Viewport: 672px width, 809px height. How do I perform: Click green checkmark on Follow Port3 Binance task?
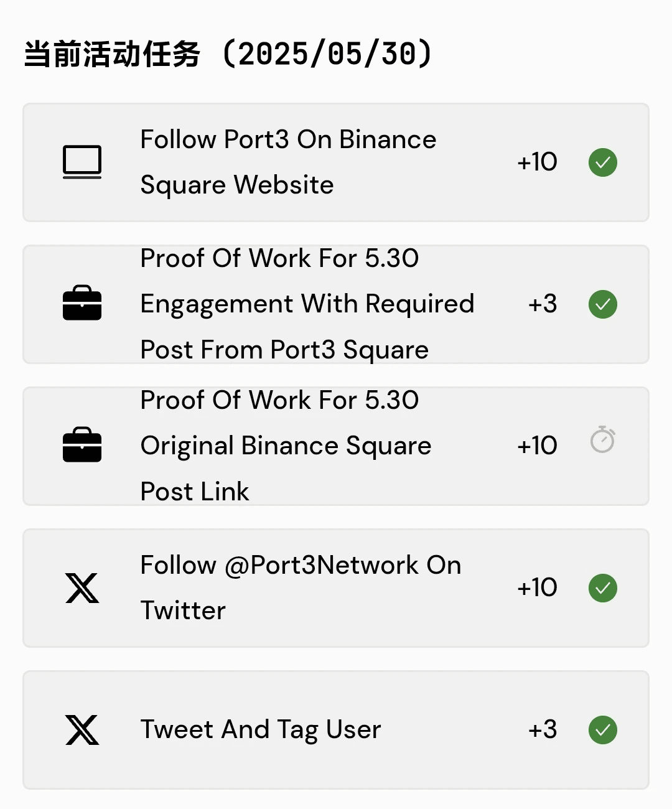coord(603,162)
